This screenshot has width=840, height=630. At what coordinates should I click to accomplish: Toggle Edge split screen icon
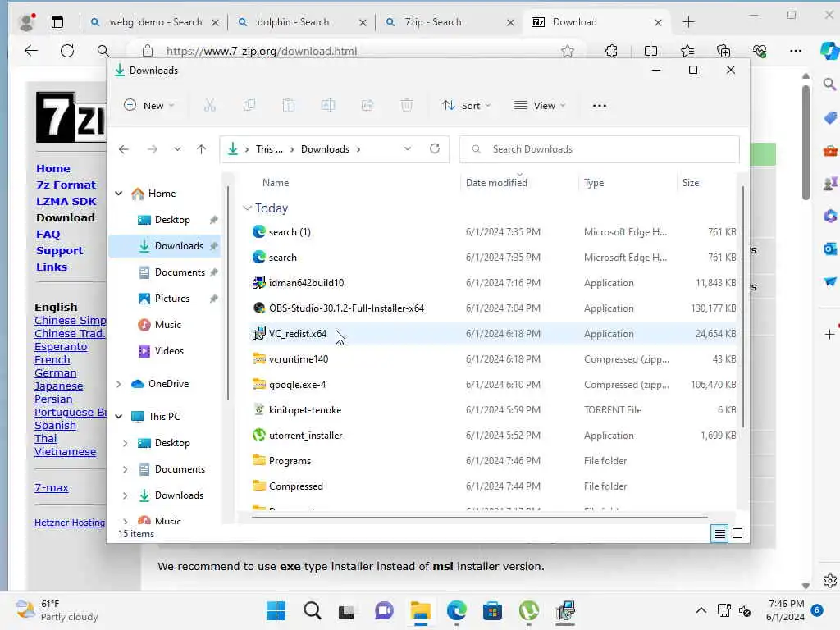[651, 51]
